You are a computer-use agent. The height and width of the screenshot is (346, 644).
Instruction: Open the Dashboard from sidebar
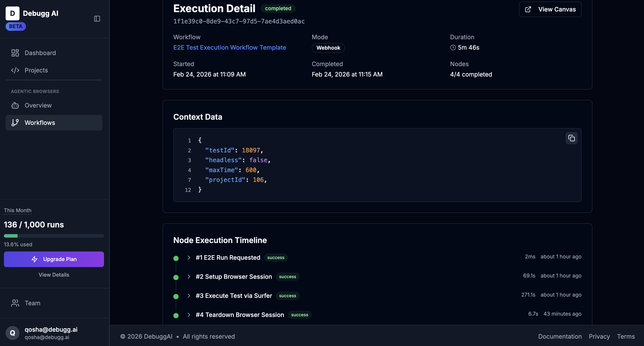[40, 53]
